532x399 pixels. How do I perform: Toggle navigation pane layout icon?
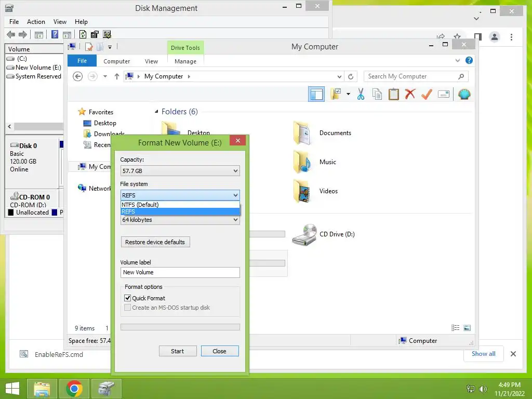(316, 95)
